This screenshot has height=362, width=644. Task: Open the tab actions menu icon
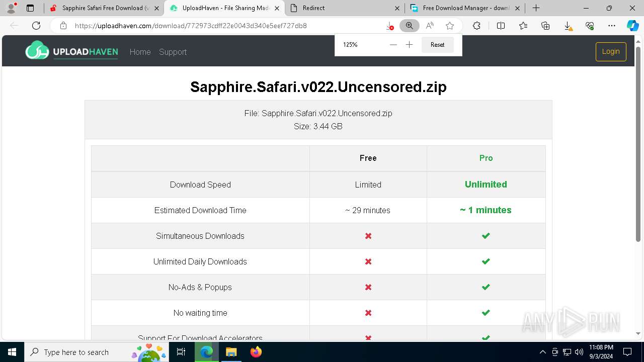click(x=30, y=8)
